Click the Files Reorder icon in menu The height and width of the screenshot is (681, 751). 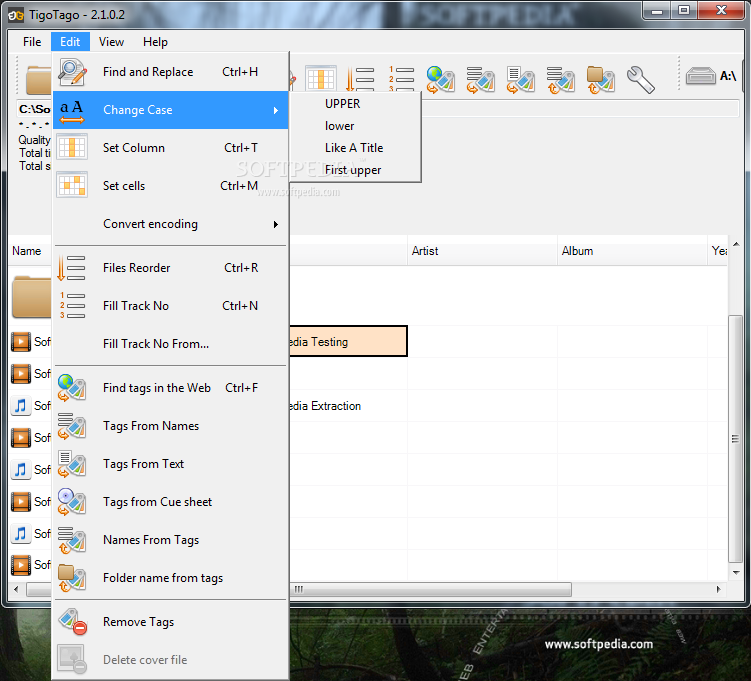pyautogui.click(x=71, y=268)
